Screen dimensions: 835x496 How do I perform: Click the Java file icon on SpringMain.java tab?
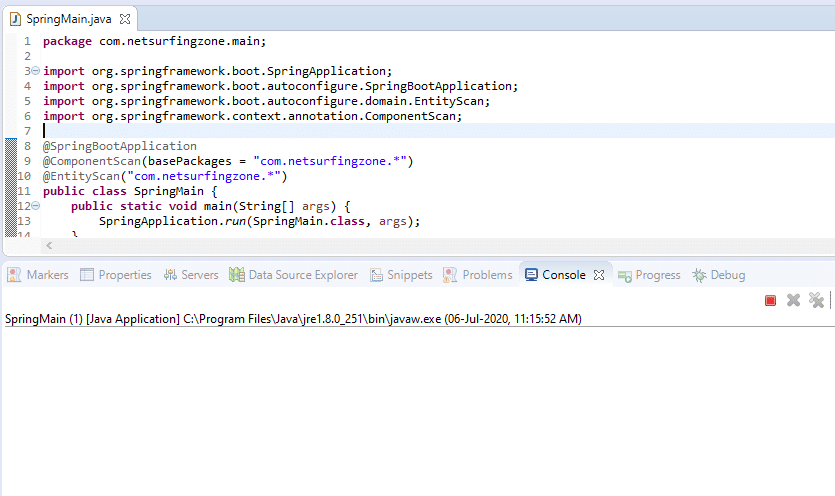(x=15, y=19)
